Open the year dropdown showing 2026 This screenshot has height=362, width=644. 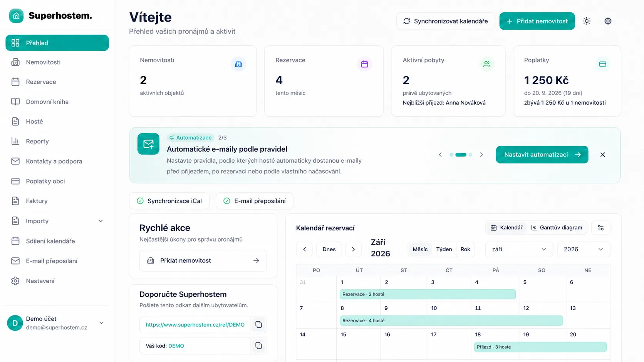click(584, 249)
